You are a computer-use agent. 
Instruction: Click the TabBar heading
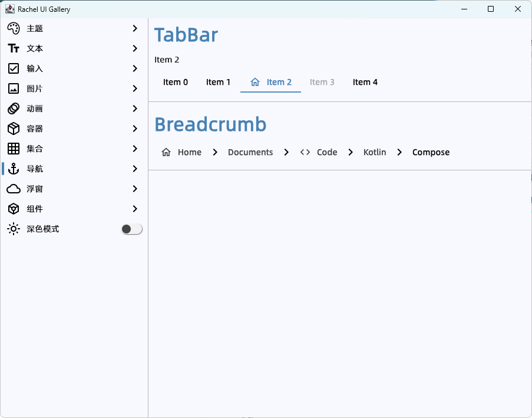tap(186, 35)
